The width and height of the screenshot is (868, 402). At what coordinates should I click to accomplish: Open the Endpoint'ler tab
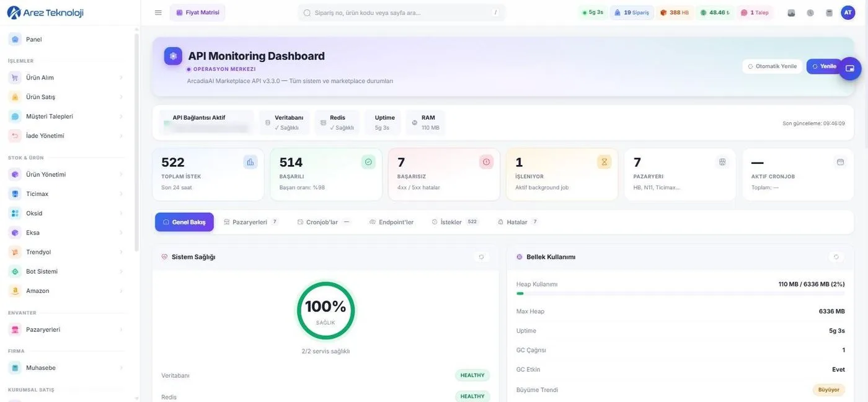point(391,222)
